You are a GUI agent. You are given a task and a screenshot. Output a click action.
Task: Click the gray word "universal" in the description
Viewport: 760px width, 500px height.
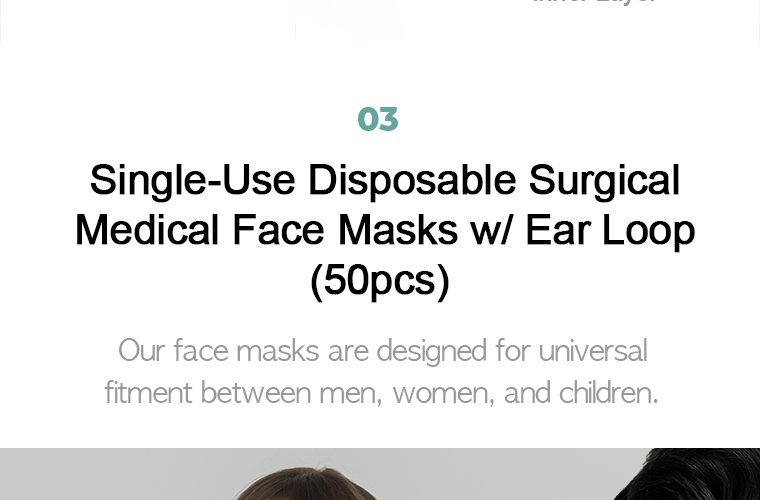(593, 350)
